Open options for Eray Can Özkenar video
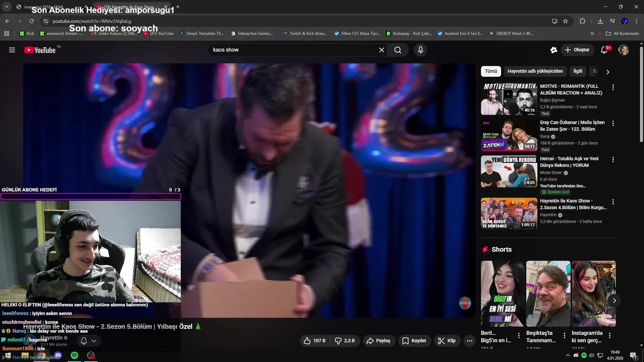This screenshot has width=644, height=362. click(613, 123)
